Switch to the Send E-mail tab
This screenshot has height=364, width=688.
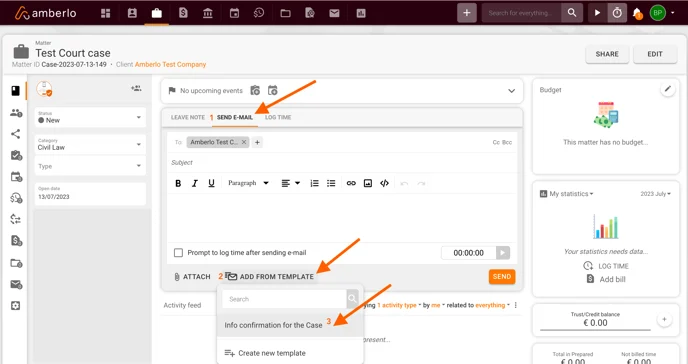(235, 118)
